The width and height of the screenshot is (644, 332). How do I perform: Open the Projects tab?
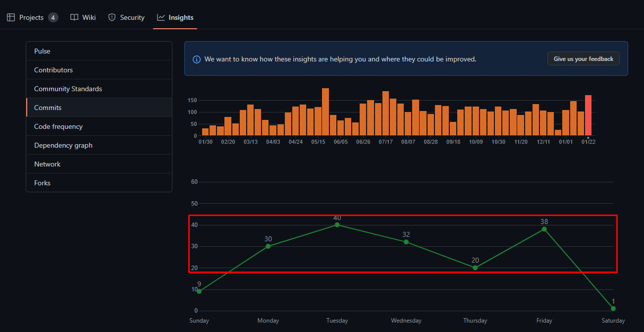pos(32,17)
